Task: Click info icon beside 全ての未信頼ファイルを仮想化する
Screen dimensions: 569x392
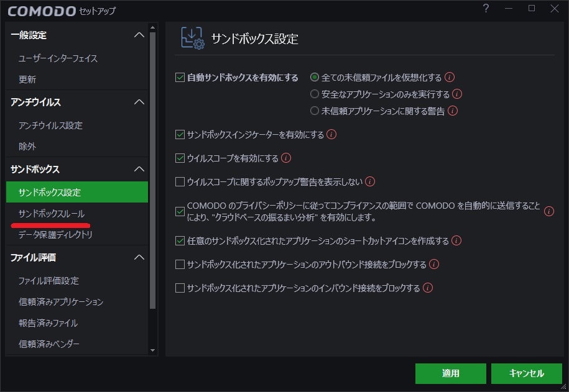Action: pos(450,77)
